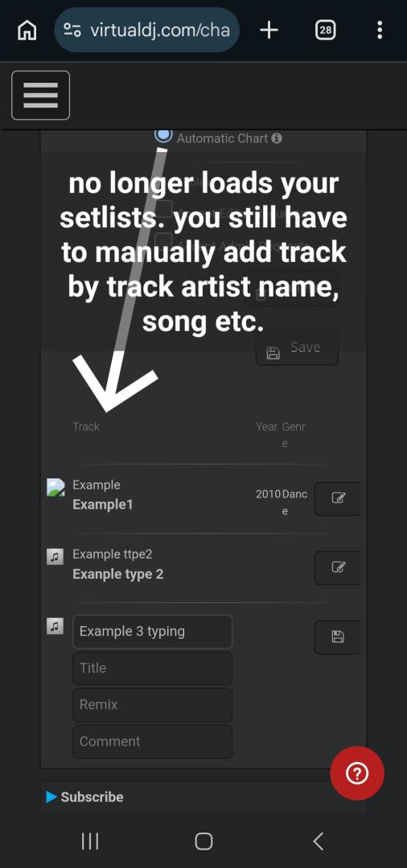Image resolution: width=407 pixels, height=868 pixels.
Task: Save the Example 3 typing track row
Action: (337, 637)
